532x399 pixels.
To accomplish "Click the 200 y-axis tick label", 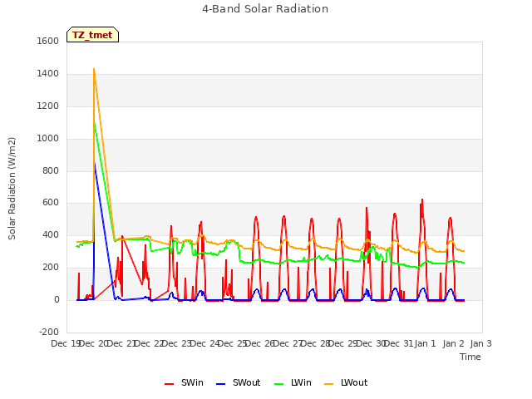I will pyautogui.click(x=51, y=268).
